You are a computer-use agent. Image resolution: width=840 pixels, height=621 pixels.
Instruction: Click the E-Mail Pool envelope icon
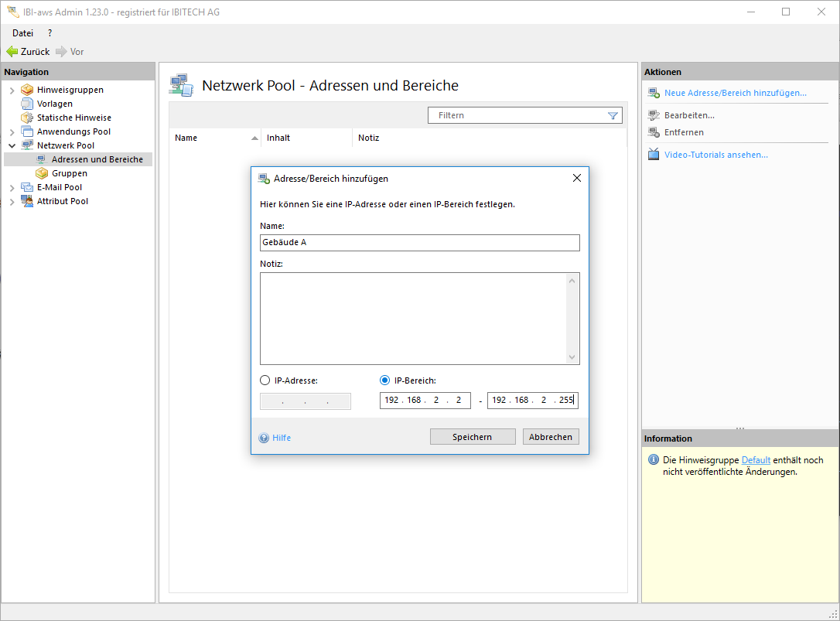[27, 187]
